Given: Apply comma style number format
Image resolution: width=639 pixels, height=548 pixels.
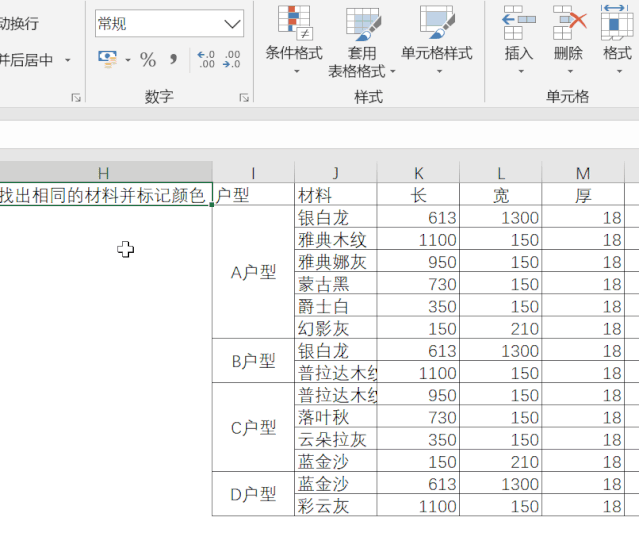Looking at the screenshot, I should 173,60.
